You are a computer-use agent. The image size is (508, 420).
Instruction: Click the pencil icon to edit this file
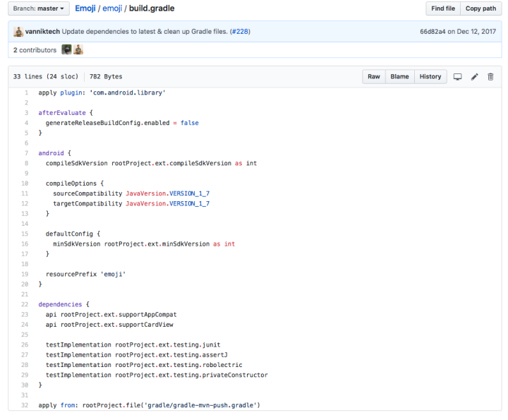[x=475, y=76]
